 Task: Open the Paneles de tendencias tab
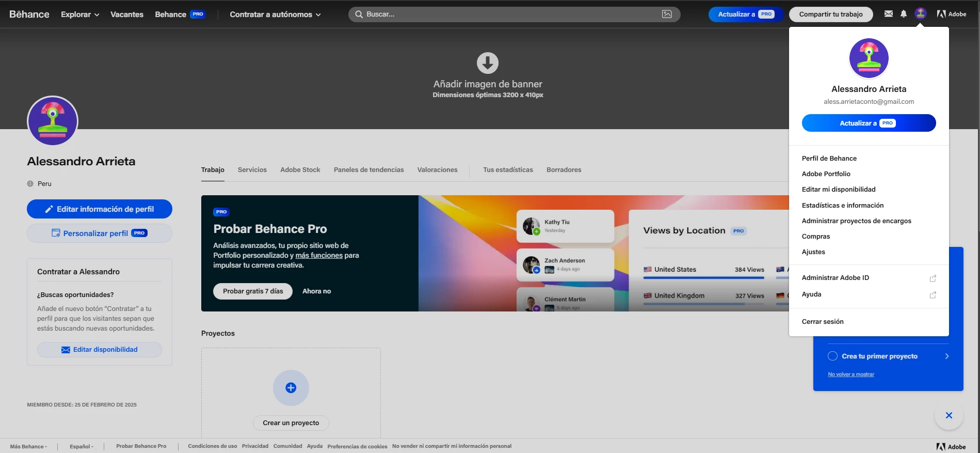[x=368, y=170]
